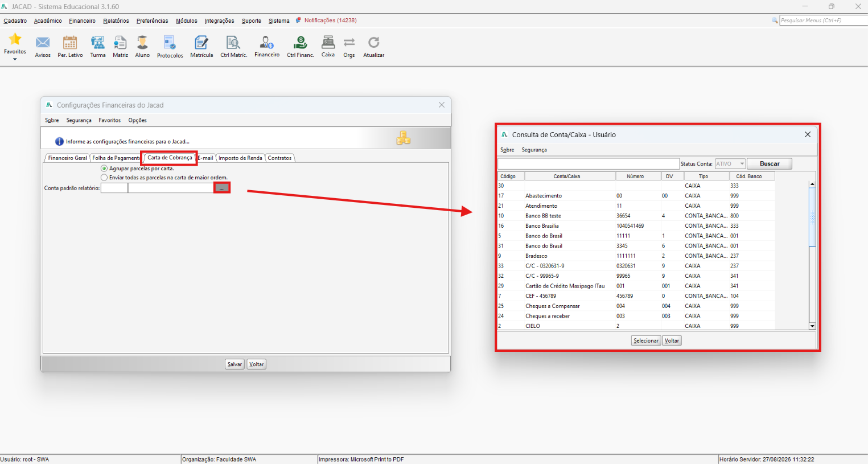
Task: Open the Relatórios menu
Action: 116,21
